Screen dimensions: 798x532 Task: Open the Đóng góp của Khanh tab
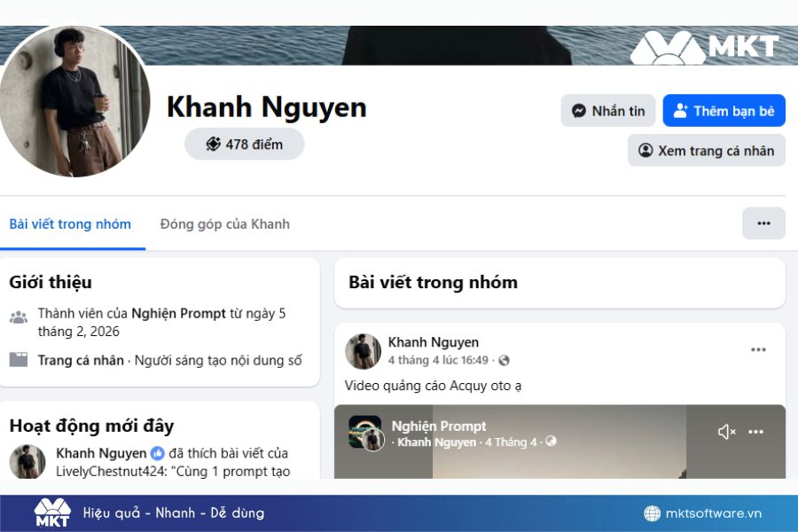(224, 223)
